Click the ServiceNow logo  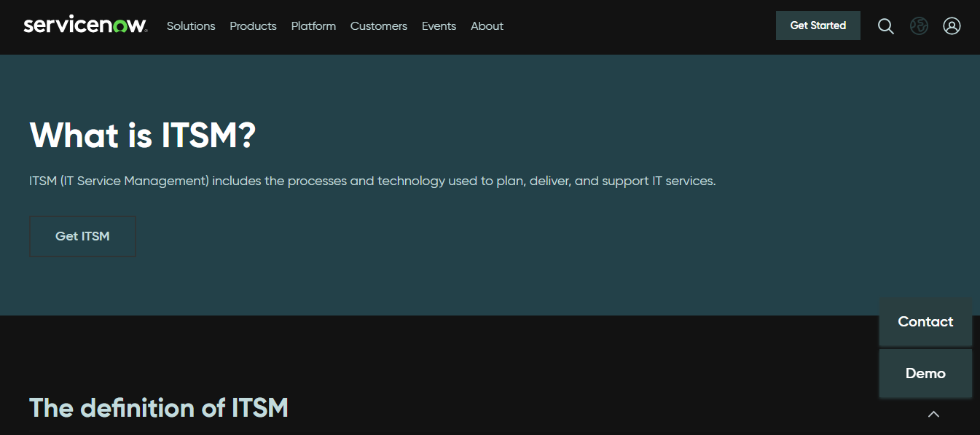pyautogui.click(x=85, y=26)
